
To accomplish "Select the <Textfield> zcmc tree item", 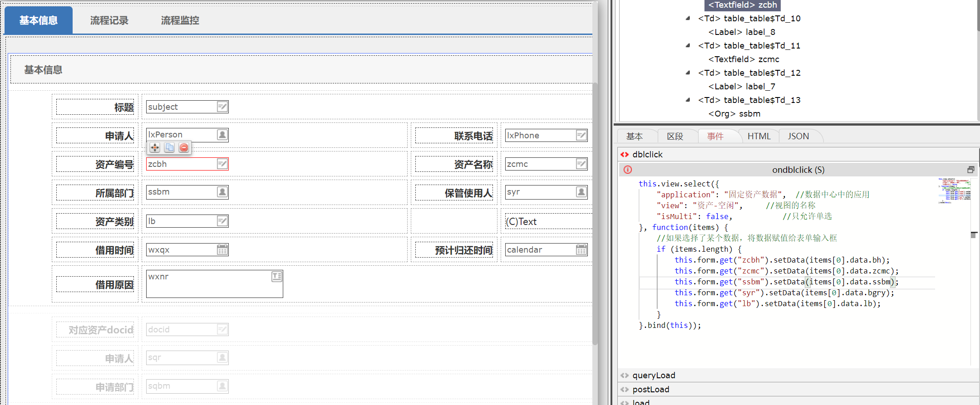I will pos(744,59).
